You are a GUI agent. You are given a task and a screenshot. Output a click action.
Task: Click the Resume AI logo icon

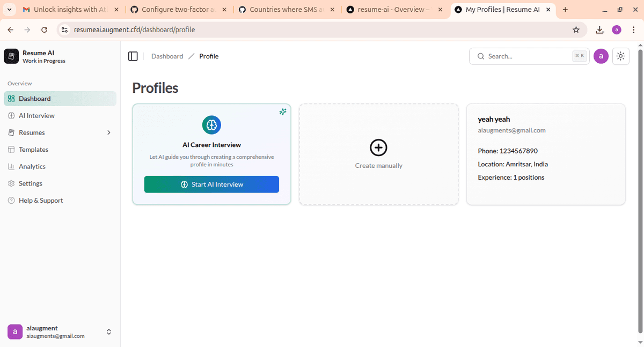pos(11,56)
